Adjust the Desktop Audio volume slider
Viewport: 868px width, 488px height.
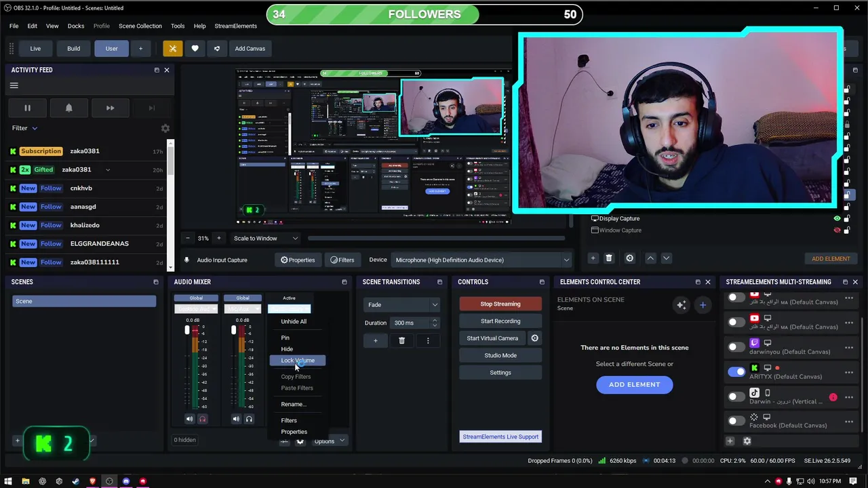(187, 330)
